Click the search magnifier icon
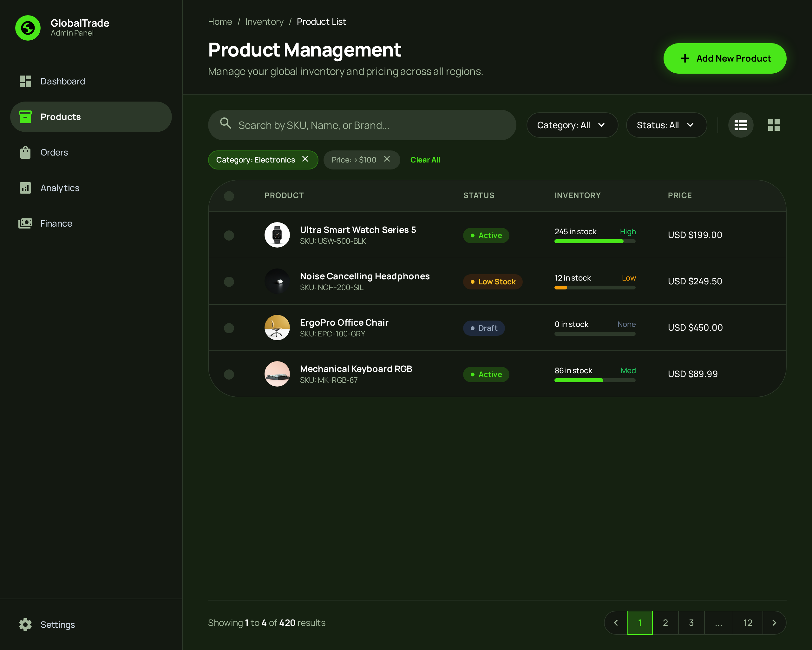Viewport: 812px width, 650px height. (226, 123)
